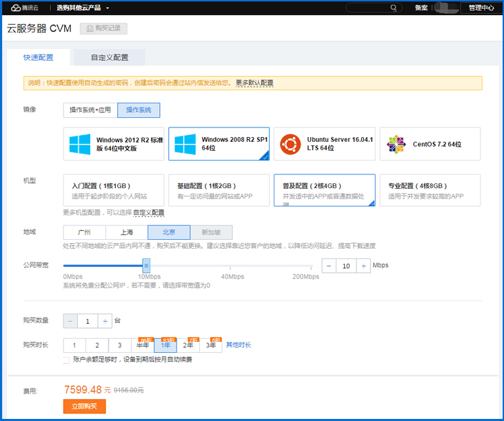Click the purchase quantity field
504x421 pixels.
[x=88, y=321]
